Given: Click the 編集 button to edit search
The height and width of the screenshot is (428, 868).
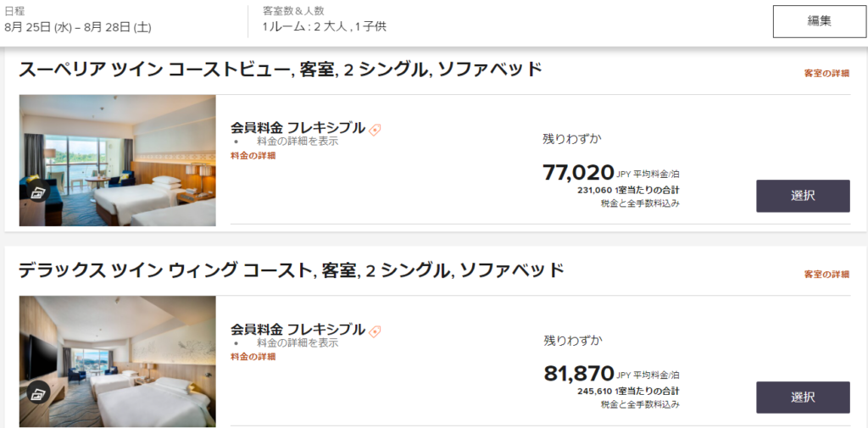Looking at the screenshot, I should tap(820, 21).
